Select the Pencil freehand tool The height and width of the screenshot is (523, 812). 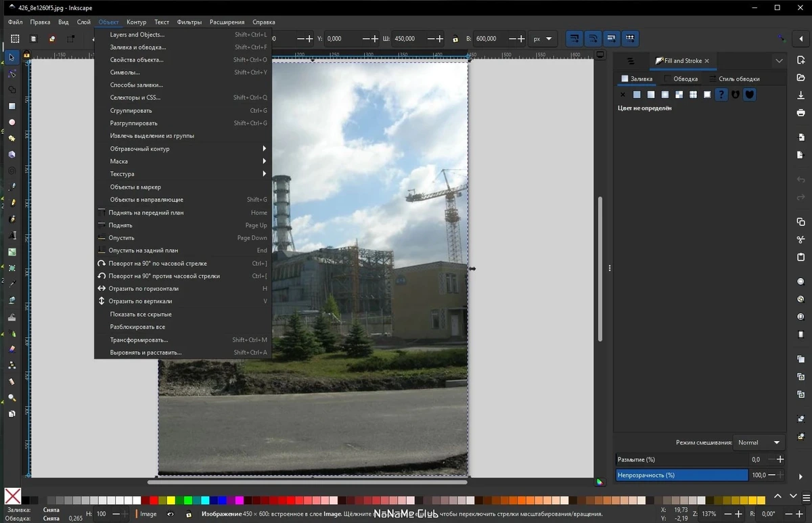point(12,203)
